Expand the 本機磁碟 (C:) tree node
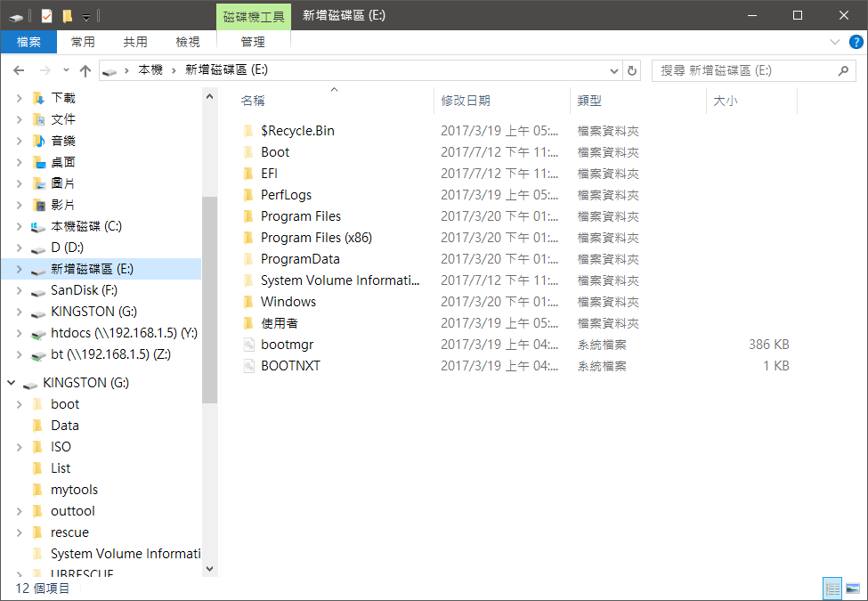The height and width of the screenshot is (601, 868). pos(19,226)
